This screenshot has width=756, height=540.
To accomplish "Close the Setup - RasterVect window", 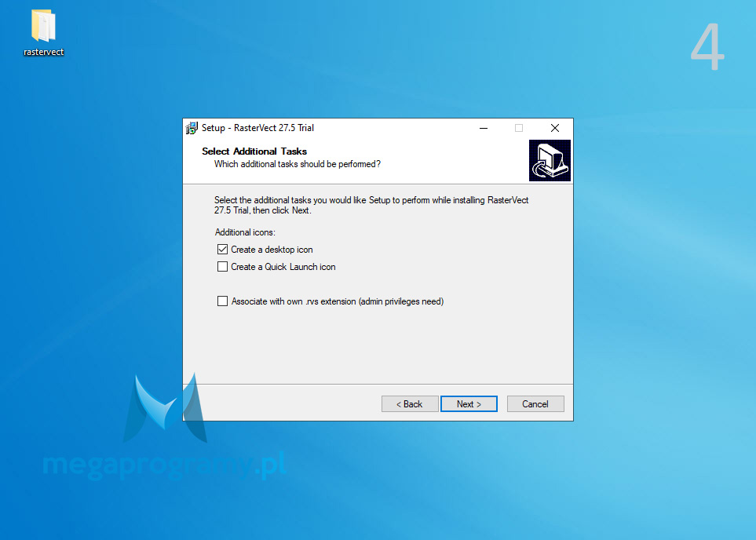I will (555, 128).
